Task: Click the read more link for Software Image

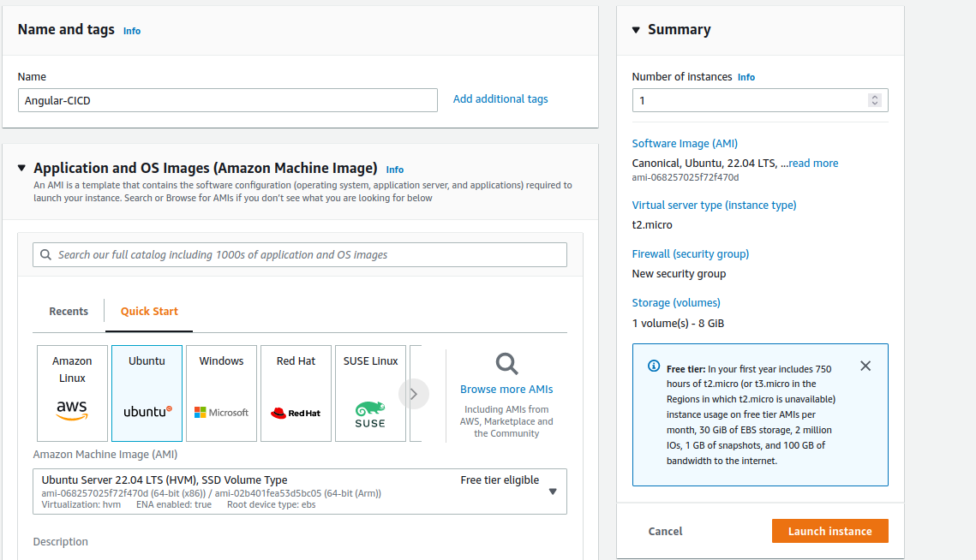Action: (811, 163)
